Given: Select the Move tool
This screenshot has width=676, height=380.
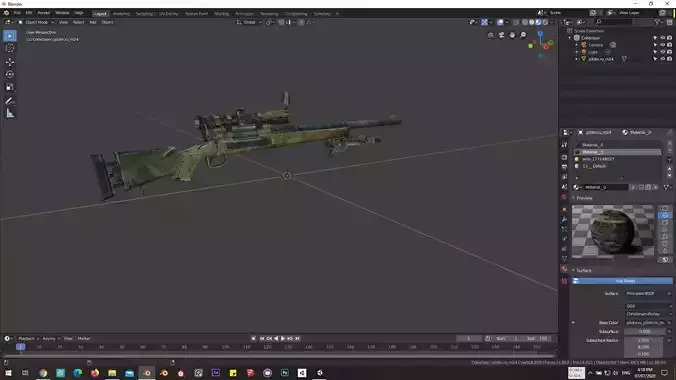Looking at the screenshot, I should pyautogui.click(x=9, y=62).
